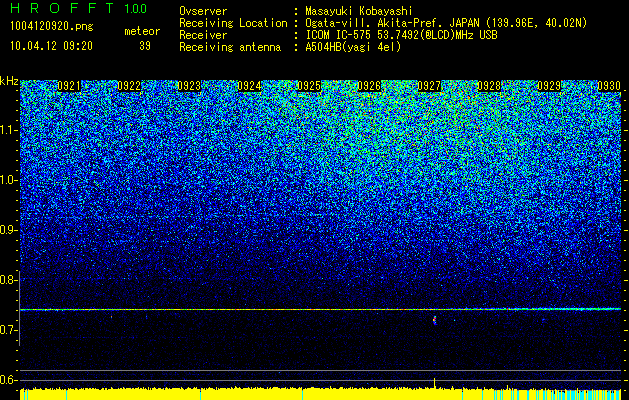
Task: Click the kHz axis unit label
Action: click(x=9, y=81)
